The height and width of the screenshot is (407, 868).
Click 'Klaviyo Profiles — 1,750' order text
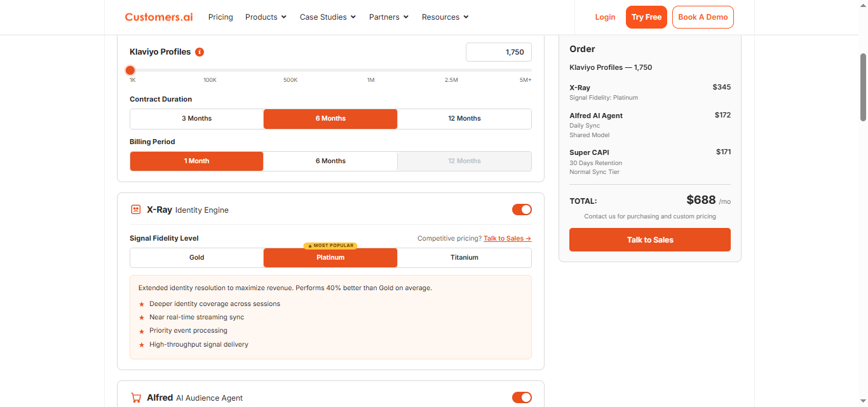pos(611,67)
